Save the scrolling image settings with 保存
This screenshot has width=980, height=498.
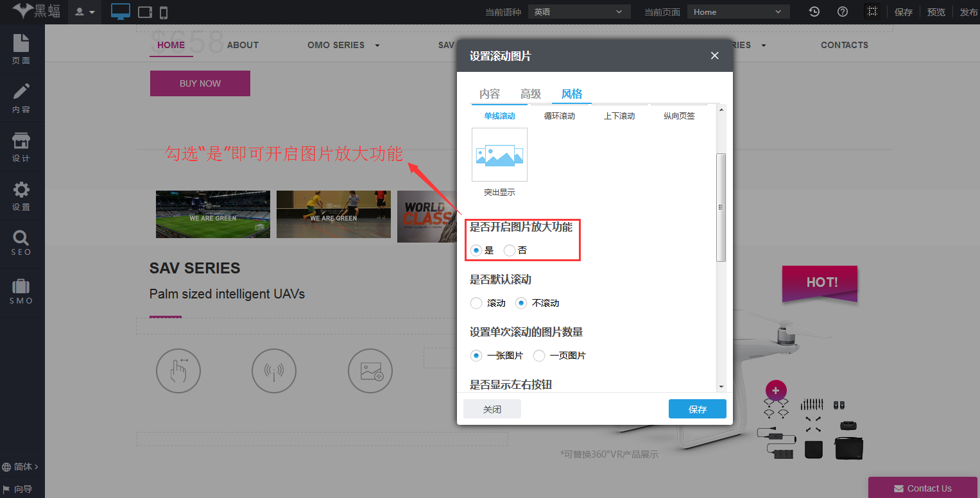click(697, 409)
